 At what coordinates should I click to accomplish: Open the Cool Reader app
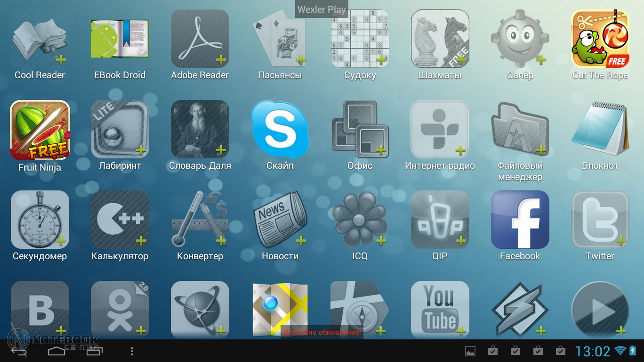[40, 40]
